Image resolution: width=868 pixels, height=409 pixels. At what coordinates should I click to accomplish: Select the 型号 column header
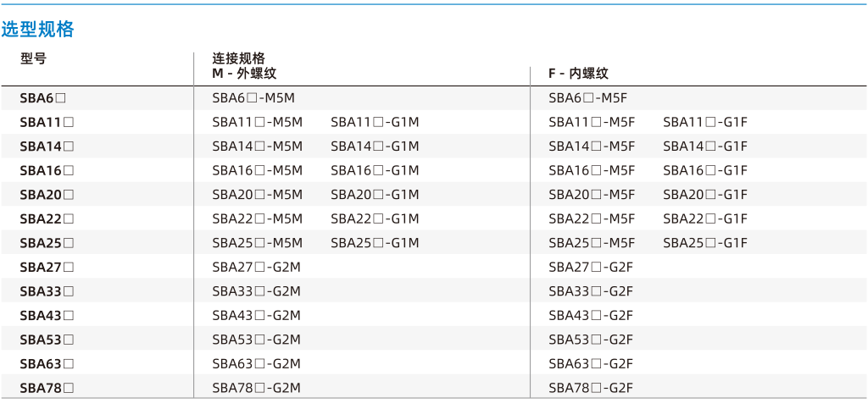33,58
